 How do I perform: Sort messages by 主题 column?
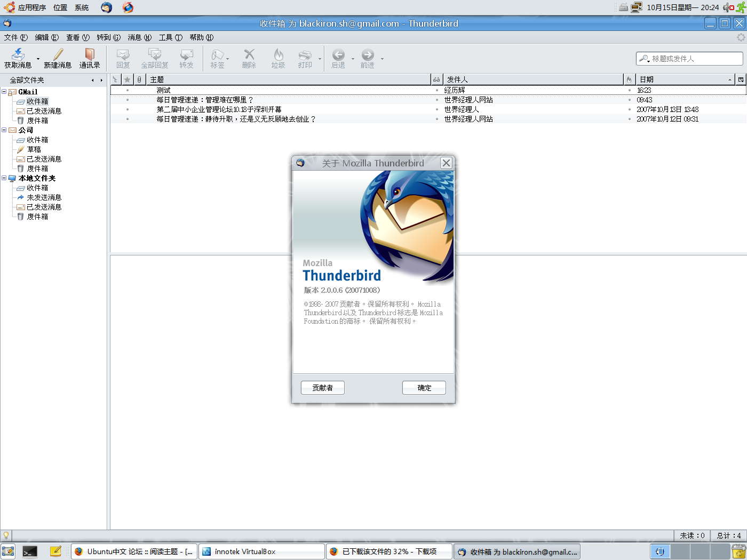(288, 79)
